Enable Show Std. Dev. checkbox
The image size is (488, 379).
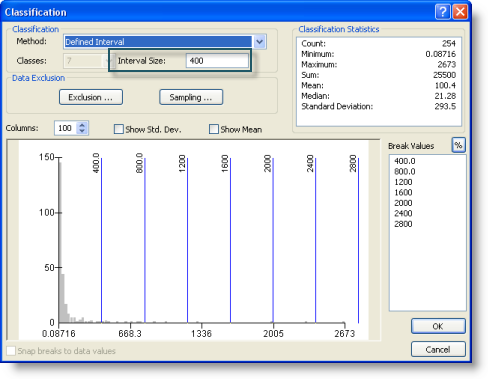(x=119, y=129)
